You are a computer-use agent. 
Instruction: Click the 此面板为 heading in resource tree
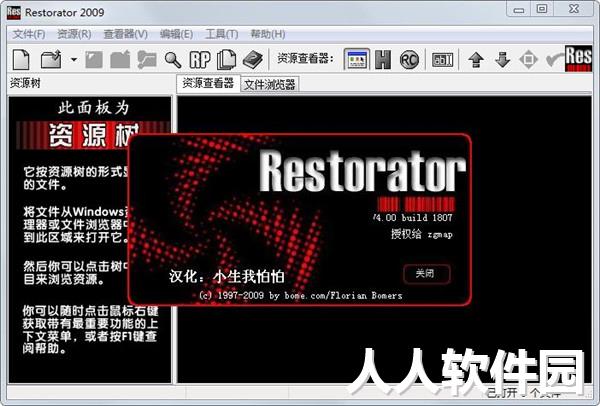point(94,108)
